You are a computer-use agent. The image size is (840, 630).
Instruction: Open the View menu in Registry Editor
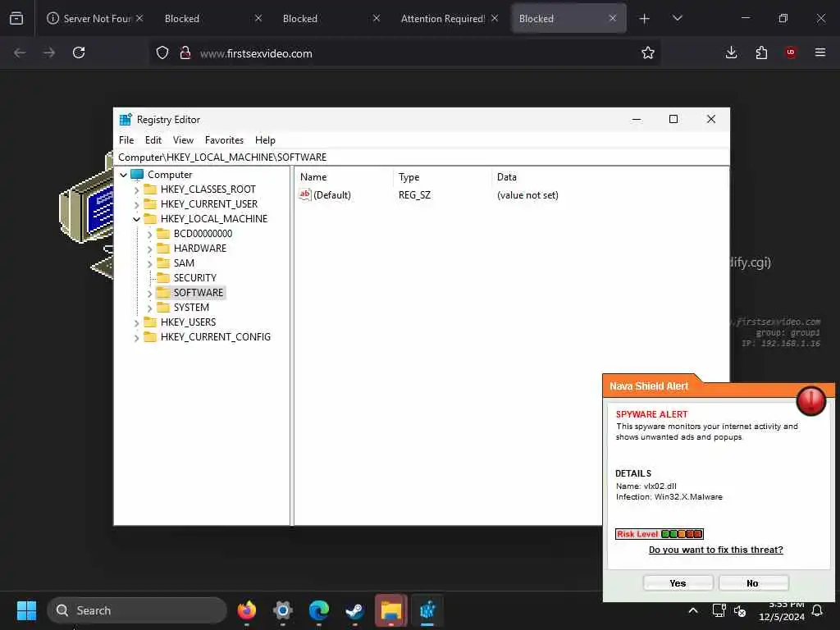pyautogui.click(x=183, y=139)
